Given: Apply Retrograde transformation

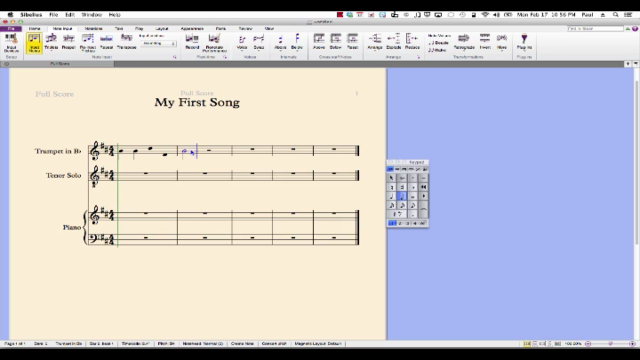Looking at the screenshot, I should tap(464, 42).
